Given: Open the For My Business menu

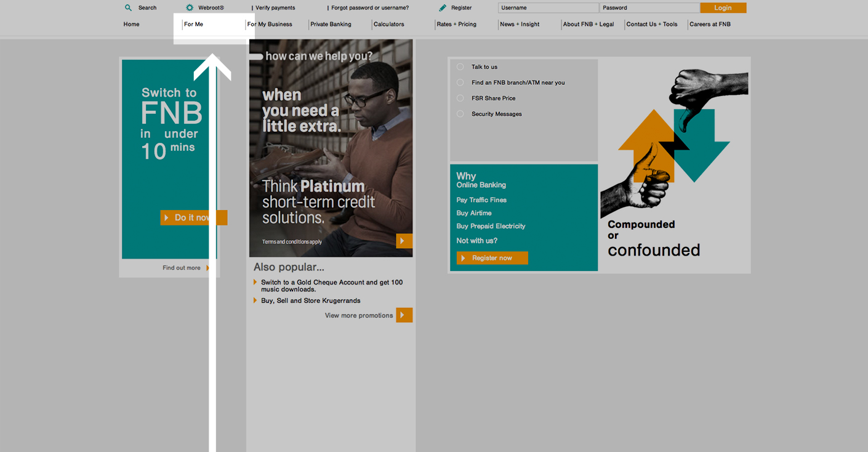Looking at the screenshot, I should tap(270, 25).
